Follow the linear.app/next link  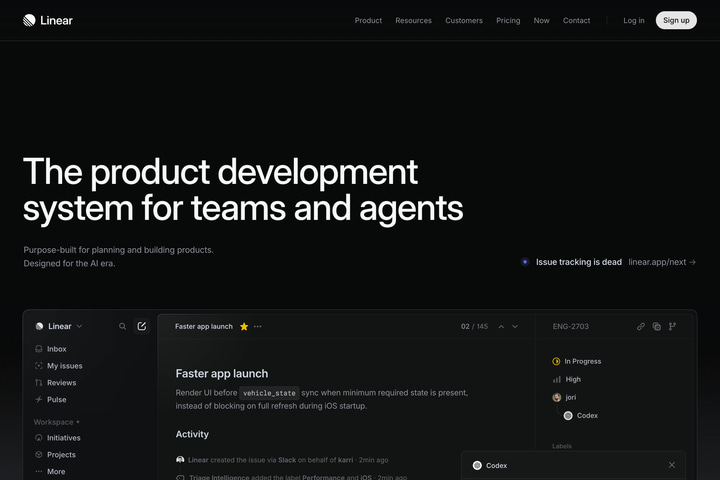pyautogui.click(x=662, y=262)
